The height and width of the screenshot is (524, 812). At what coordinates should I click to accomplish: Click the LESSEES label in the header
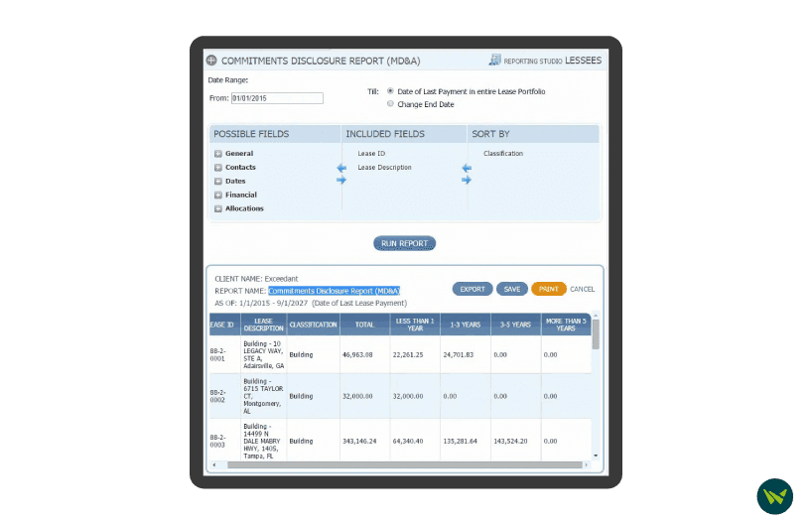point(583,61)
